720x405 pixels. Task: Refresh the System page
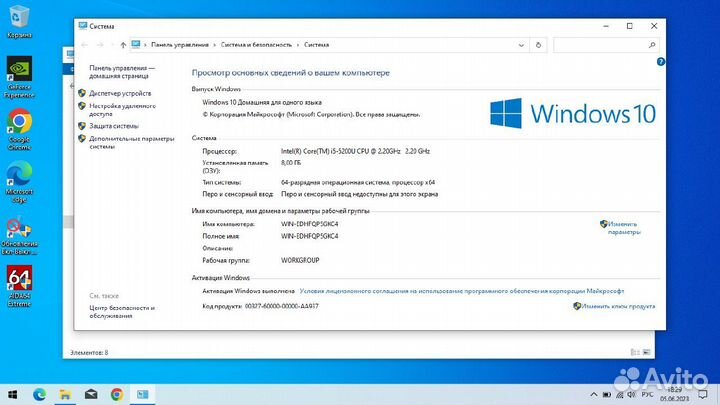pos(538,45)
